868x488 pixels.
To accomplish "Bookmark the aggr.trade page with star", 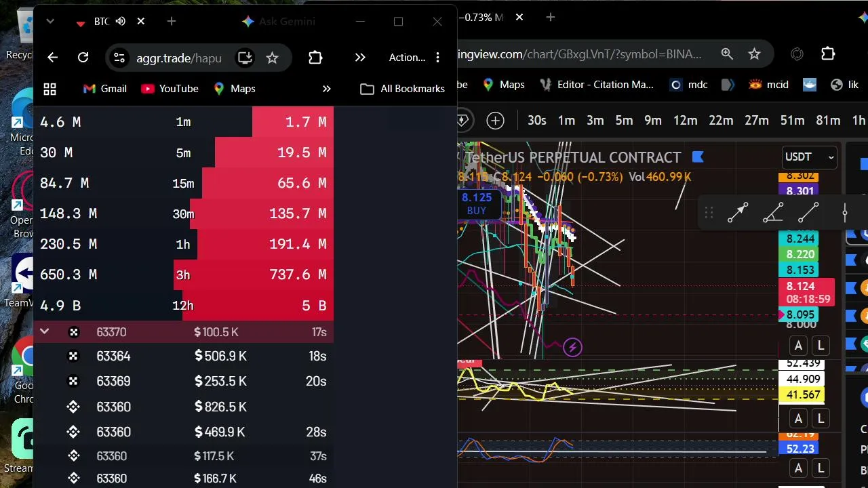I will (272, 58).
